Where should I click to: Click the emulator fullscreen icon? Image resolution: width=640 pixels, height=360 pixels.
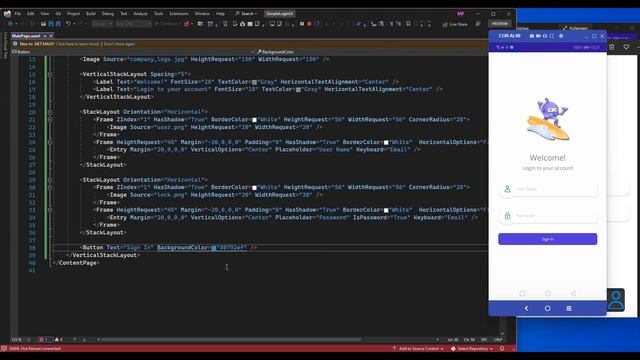(552, 36)
